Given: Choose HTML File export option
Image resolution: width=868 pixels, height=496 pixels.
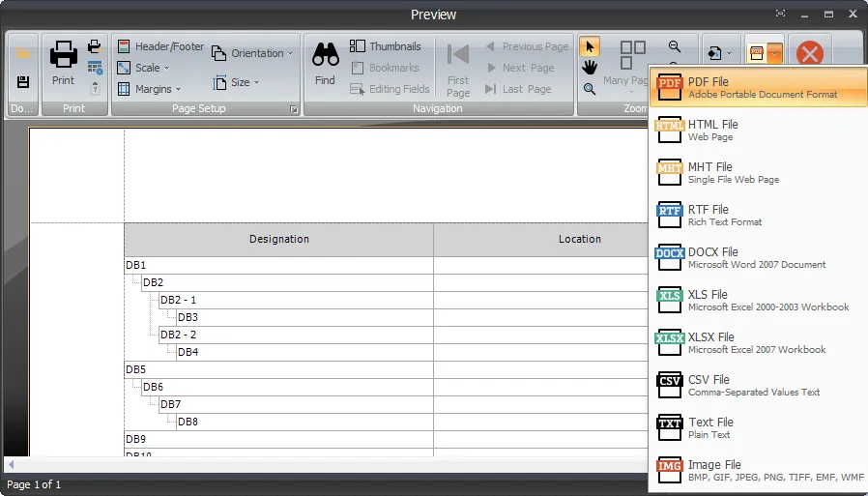Looking at the screenshot, I should (x=758, y=131).
